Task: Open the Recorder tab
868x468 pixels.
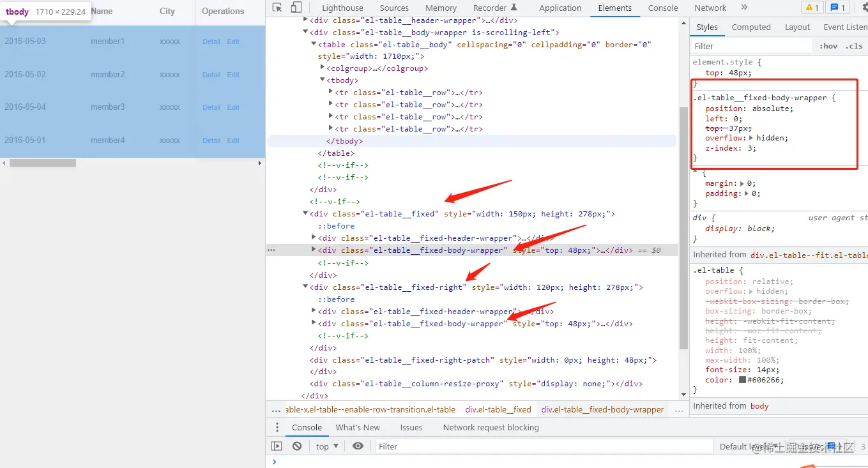Action: (495, 8)
